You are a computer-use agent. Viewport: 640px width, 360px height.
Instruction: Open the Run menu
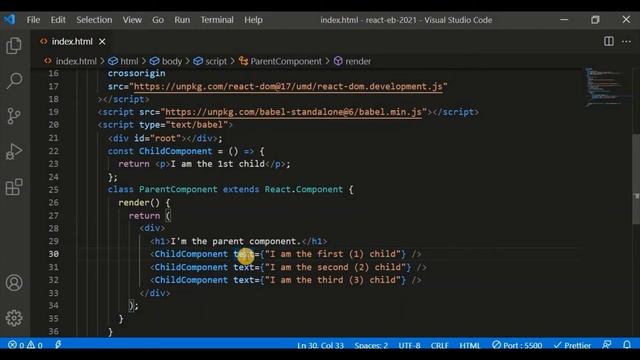[182, 20]
